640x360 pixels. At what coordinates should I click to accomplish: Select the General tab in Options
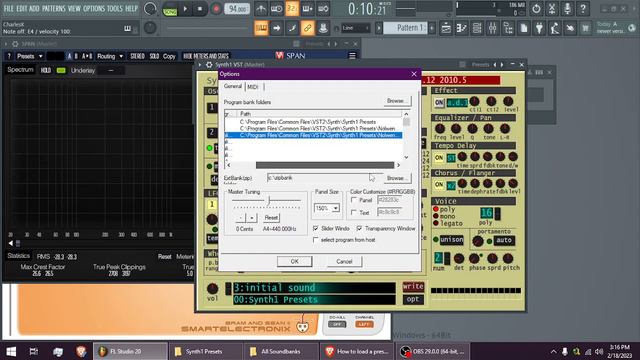tap(233, 86)
